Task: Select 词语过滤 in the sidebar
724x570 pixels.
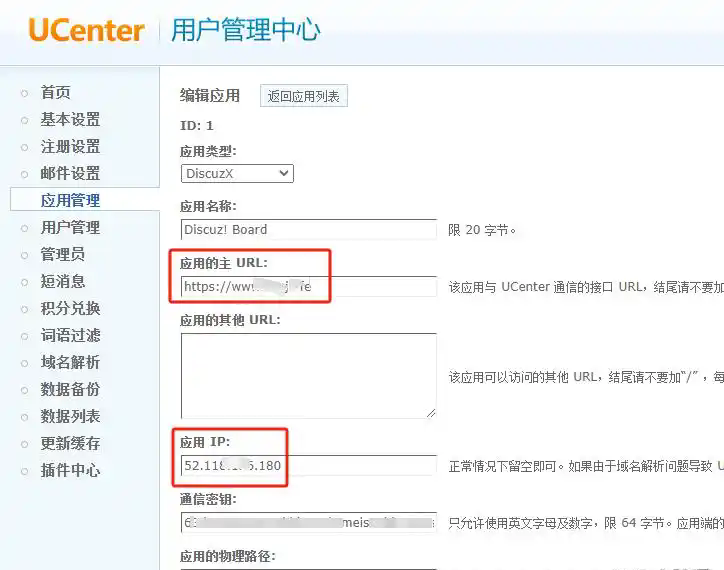Action: point(70,336)
